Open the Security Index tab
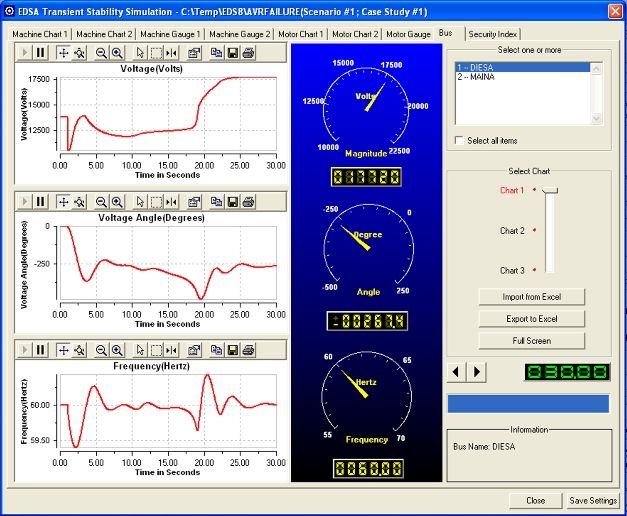627x516 pixels. tap(493, 34)
